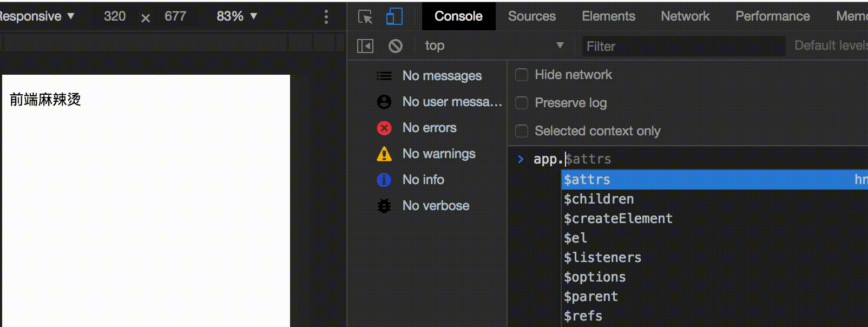Click the console Filter input field
Viewport: 868px width, 327px height.
point(682,47)
